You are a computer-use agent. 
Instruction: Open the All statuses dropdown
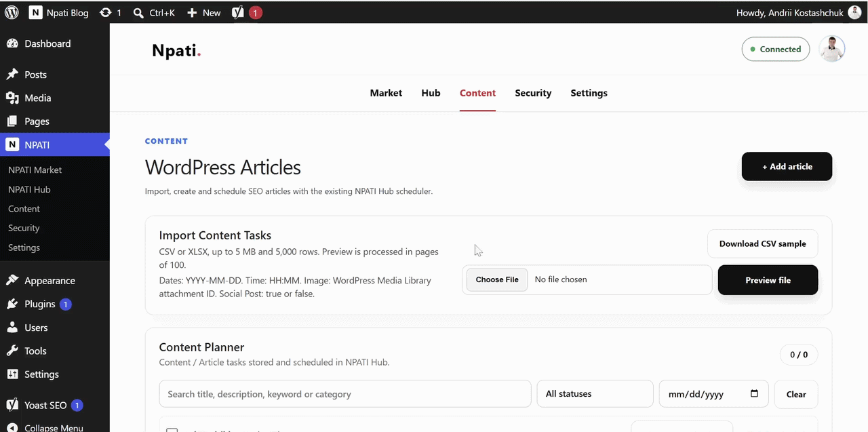(595, 394)
